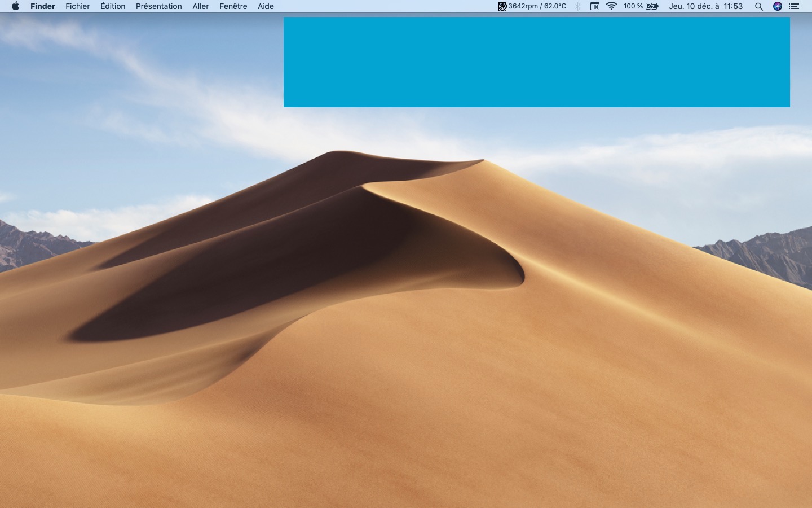Open the Présentation menu
This screenshot has height=508, width=812.
159,6
